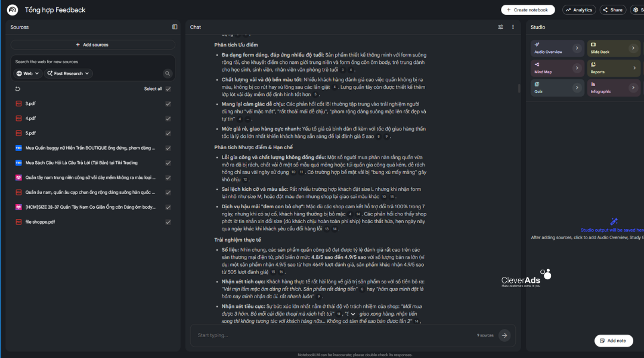This screenshot has width=644, height=358.
Task: Open Mind Map in Studio
Action: (x=557, y=68)
